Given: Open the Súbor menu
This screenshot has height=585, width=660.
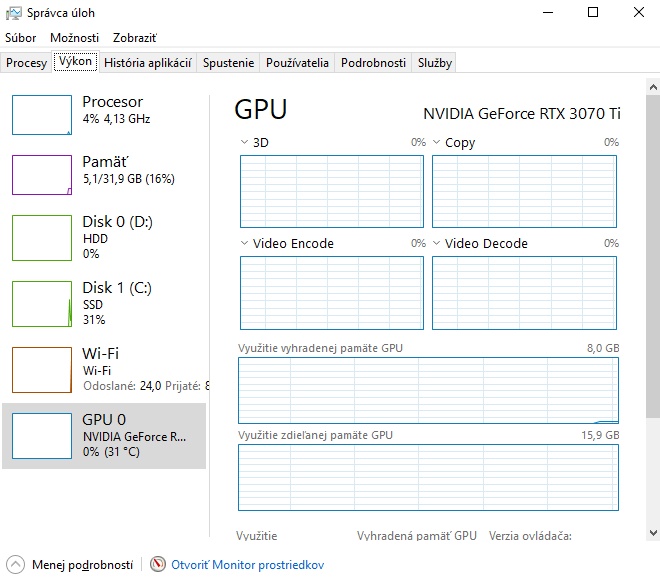Looking at the screenshot, I should click(x=20, y=37).
